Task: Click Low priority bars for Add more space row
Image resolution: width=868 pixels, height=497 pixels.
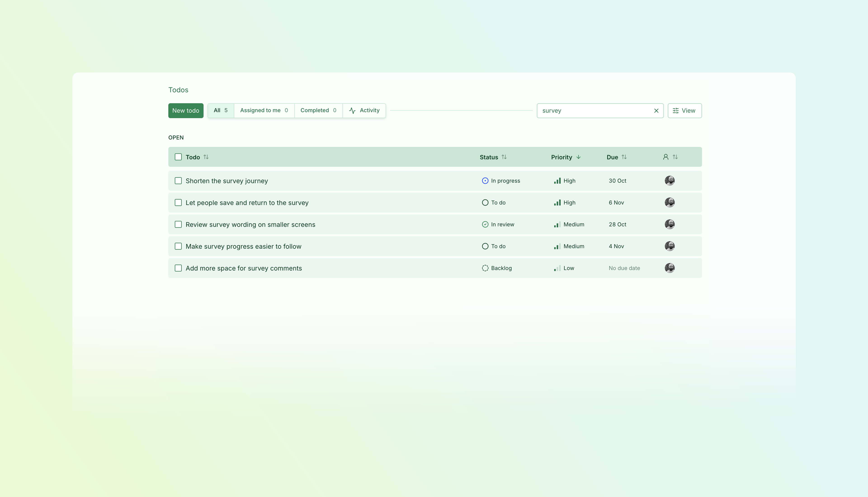Action: pos(557,268)
